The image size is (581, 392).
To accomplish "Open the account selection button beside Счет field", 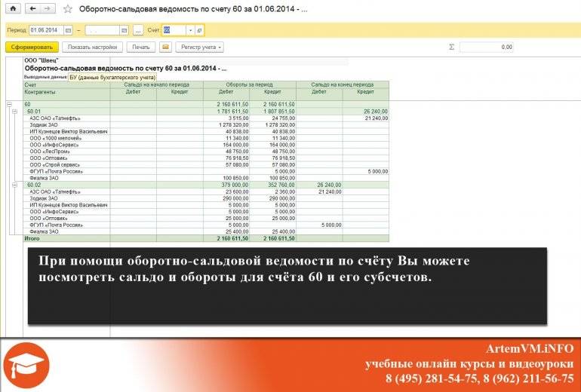I will [x=199, y=30].
